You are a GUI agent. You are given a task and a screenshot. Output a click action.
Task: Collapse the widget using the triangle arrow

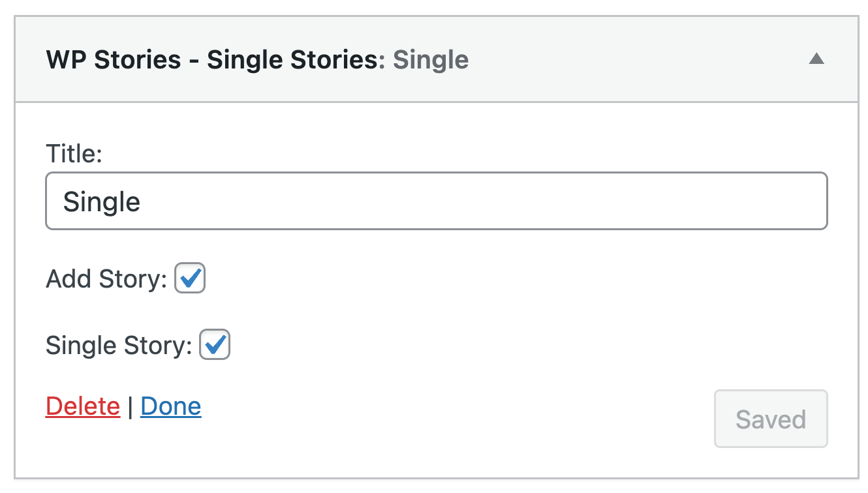point(816,59)
